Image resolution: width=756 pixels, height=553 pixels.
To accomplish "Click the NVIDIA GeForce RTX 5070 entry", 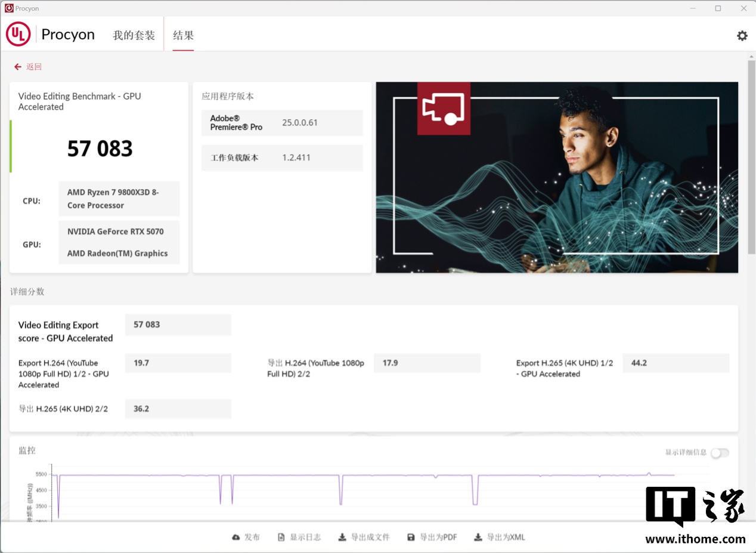I will (116, 231).
